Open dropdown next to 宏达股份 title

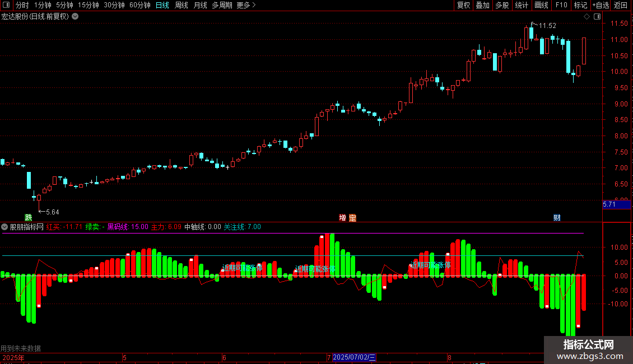pyautogui.click(x=75, y=17)
